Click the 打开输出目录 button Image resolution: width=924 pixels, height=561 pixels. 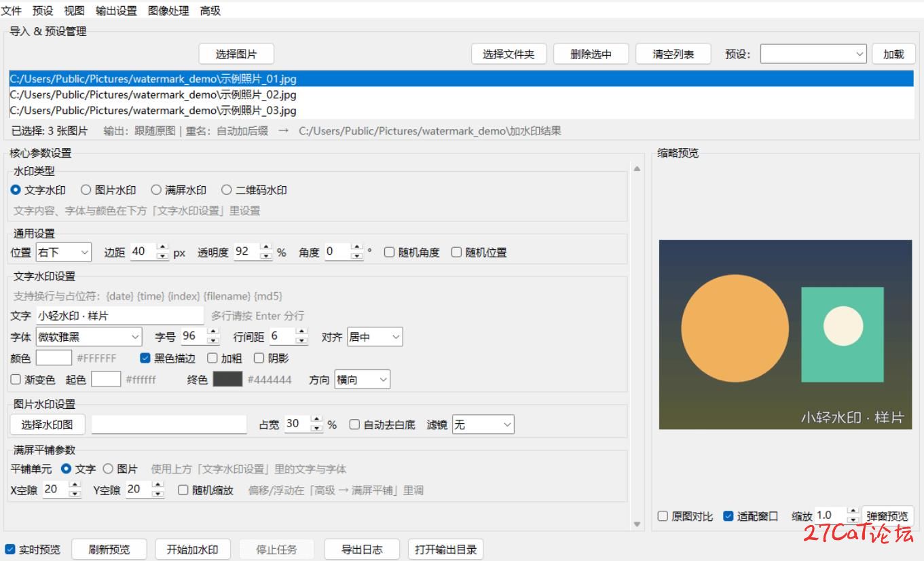pyautogui.click(x=446, y=549)
